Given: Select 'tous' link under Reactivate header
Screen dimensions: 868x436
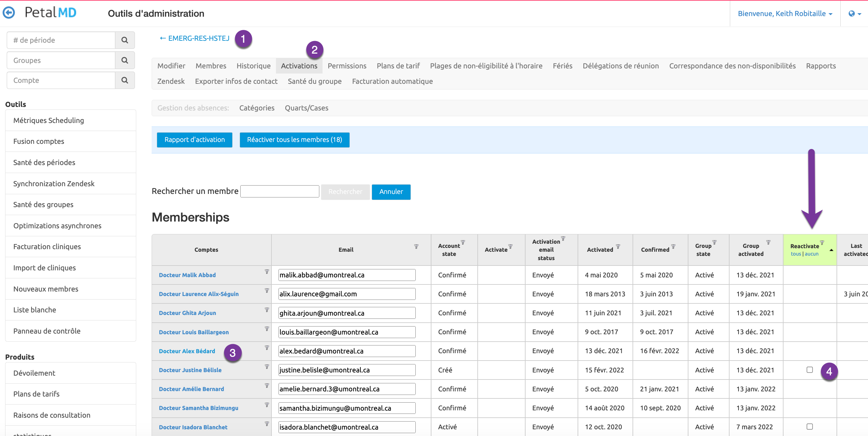Looking at the screenshot, I should (795, 254).
